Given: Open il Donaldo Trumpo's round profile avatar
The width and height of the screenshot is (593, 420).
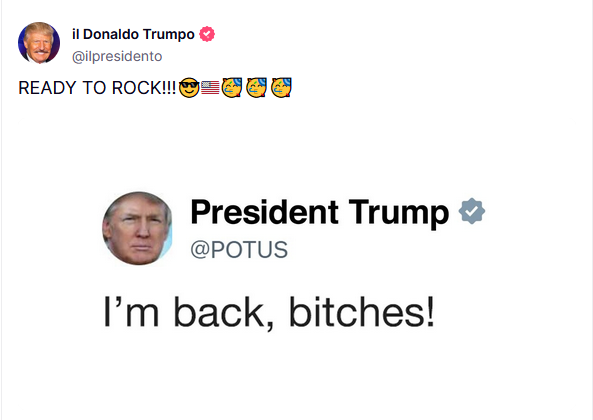Looking at the screenshot, I should click(39, 43).
